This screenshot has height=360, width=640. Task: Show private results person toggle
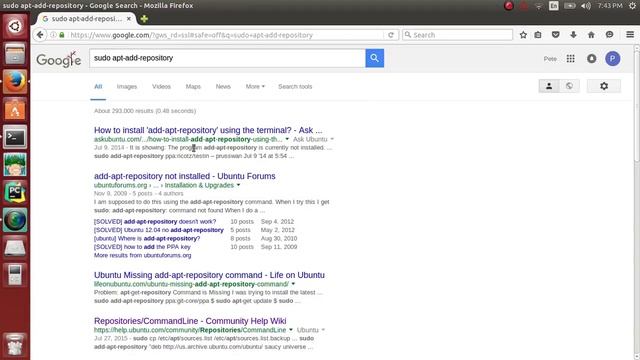pos(549,86)
